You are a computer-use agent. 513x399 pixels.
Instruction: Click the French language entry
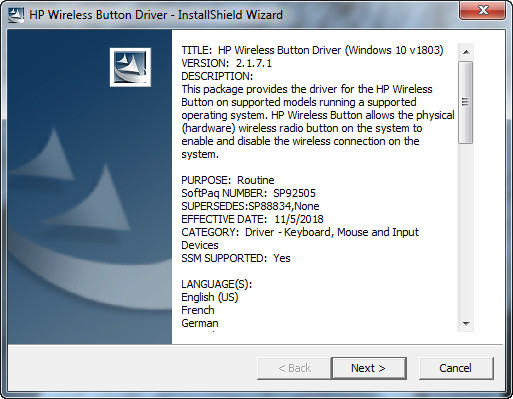coord(198,310)
